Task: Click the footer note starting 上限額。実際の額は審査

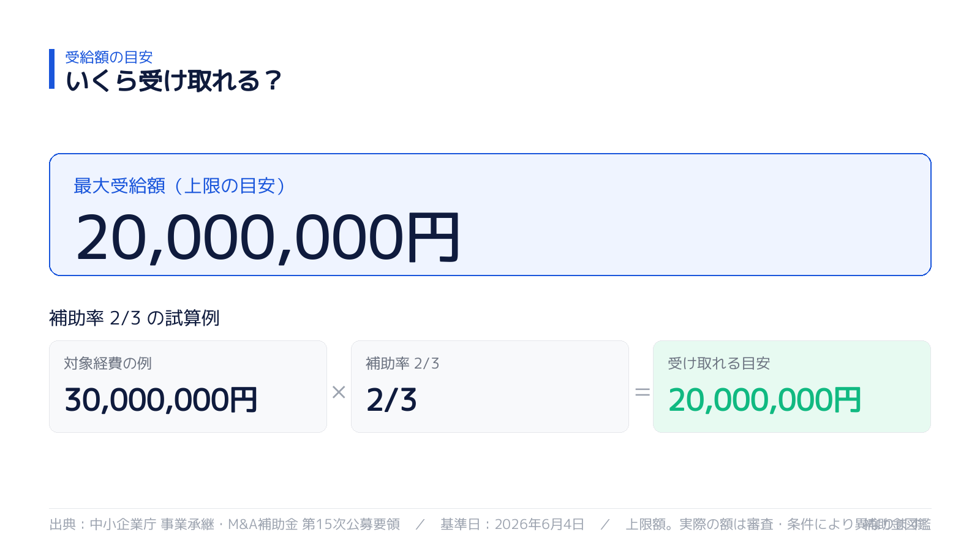Action: pos(778,524)
